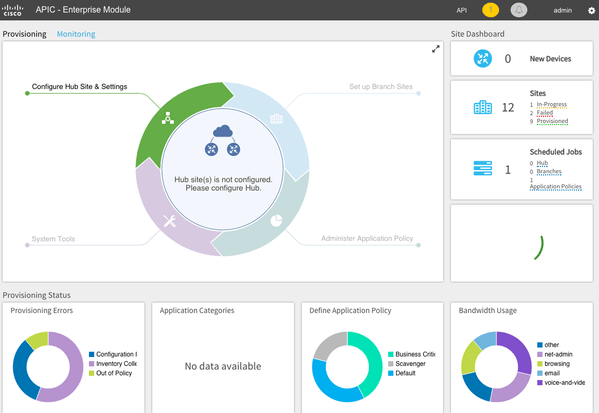599x413 pixels.
Task: Click the Scheduled Jobs card title
Action: coord(556,152)
